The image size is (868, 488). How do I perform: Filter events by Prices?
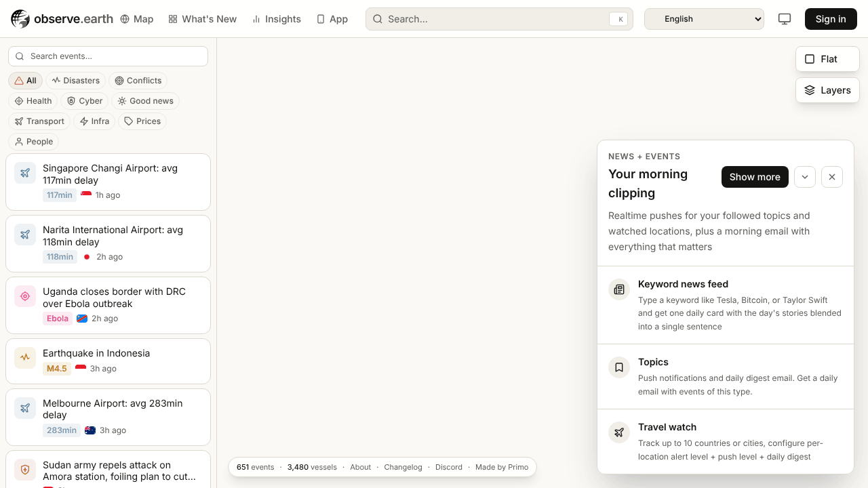(x=142, y=121)
